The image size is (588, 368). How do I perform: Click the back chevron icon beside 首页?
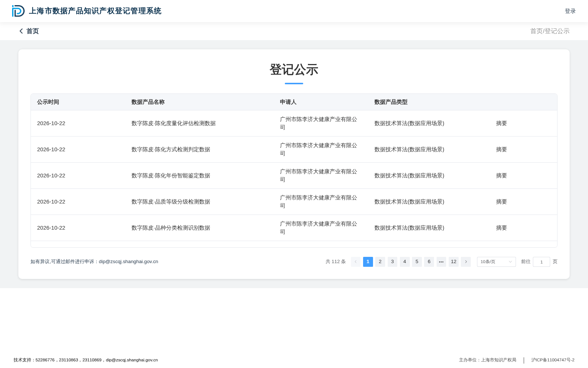click(21, 31)
